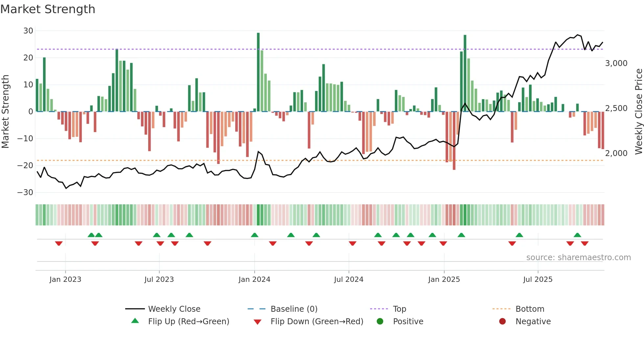Click the Jan 2024 x-axis label
The image size is (644, 362).
click(x=254, y=280)
